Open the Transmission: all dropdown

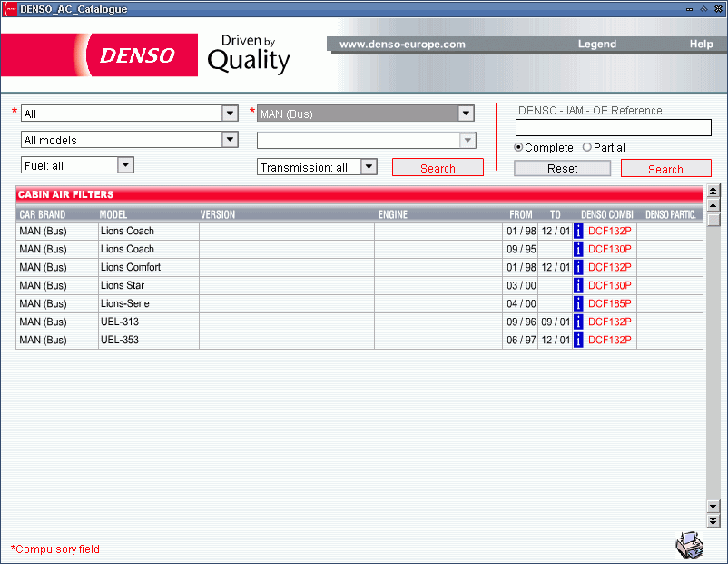[369, 167]
